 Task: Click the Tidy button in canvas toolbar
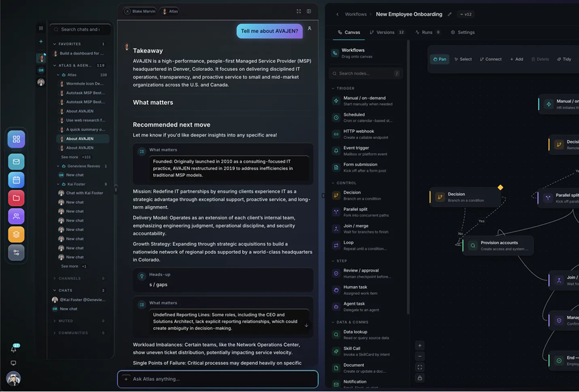[564, 59]
